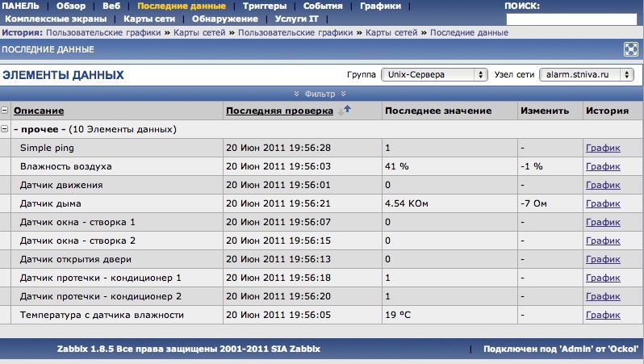The image size is (644, 364).
Task: Expand the Фильтр panel
Action: [x=321, y=94]
